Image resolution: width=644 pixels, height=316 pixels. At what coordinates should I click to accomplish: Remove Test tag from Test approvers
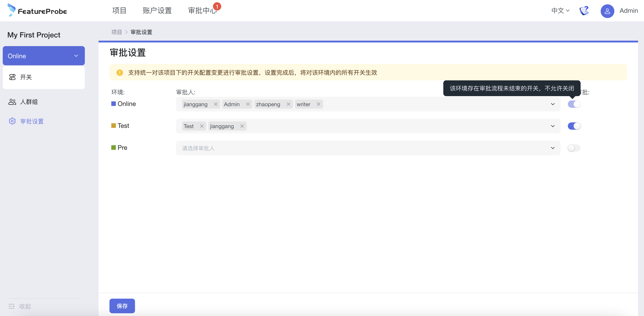(202, 126)
